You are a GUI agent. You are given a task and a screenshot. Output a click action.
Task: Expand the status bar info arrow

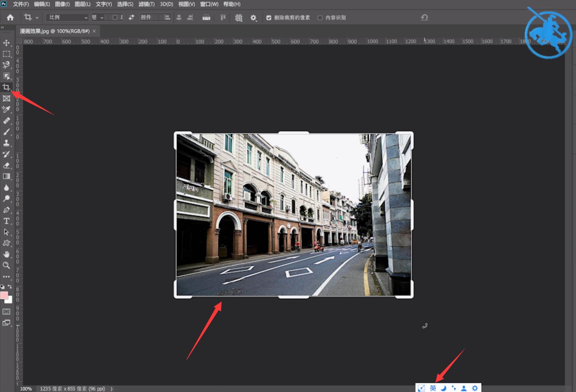click(111, 389)
